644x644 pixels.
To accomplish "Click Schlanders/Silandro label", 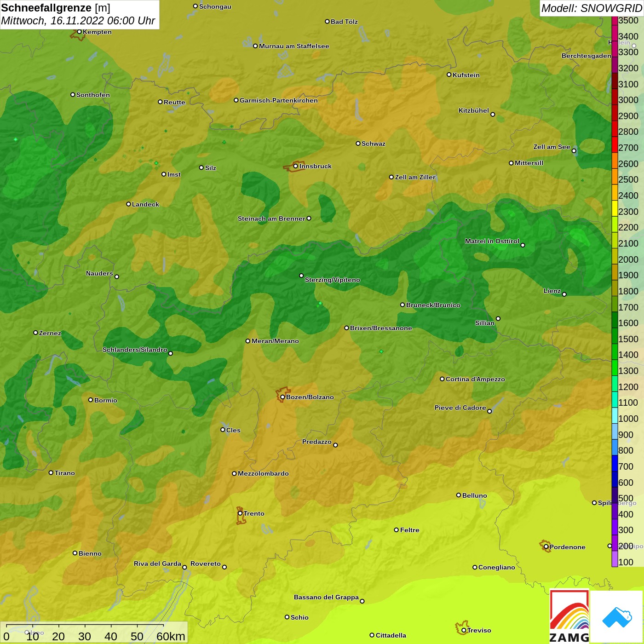I will click(x=135, y=350).
